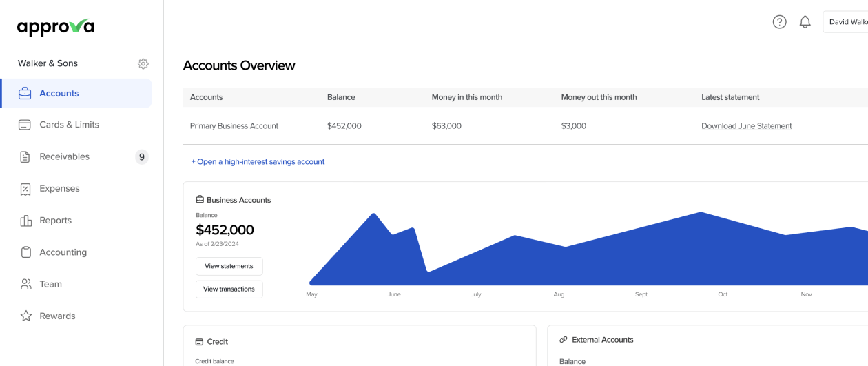The height and width of the screenshot is (366, 868).
Task: Click the approva logo
Action: pos(55,27)
